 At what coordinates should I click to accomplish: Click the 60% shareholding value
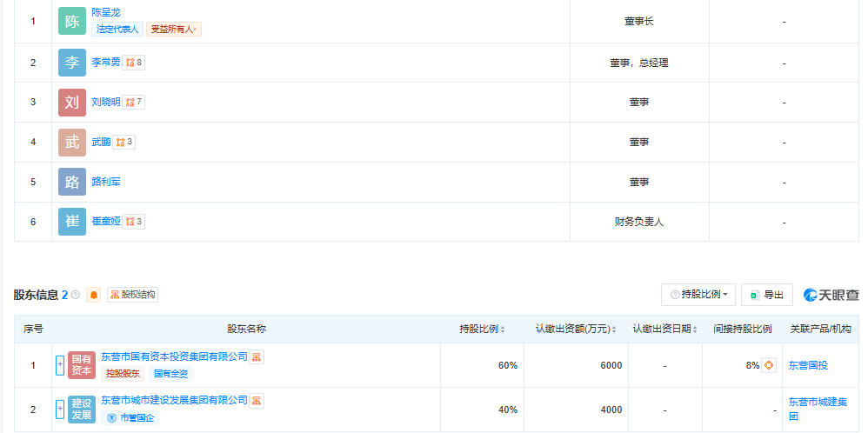pyautogui.click(x=507, y=365)
